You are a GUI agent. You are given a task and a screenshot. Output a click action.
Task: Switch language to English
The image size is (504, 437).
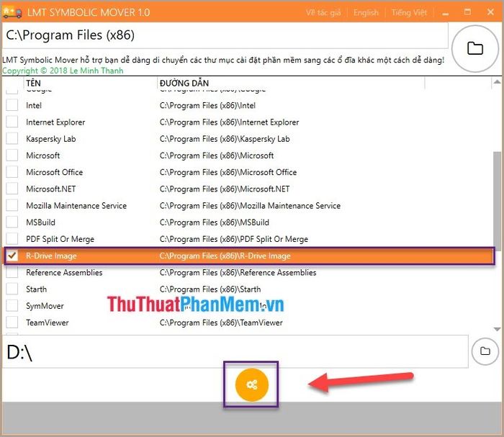pyautogui.click(x=366, y=12)
